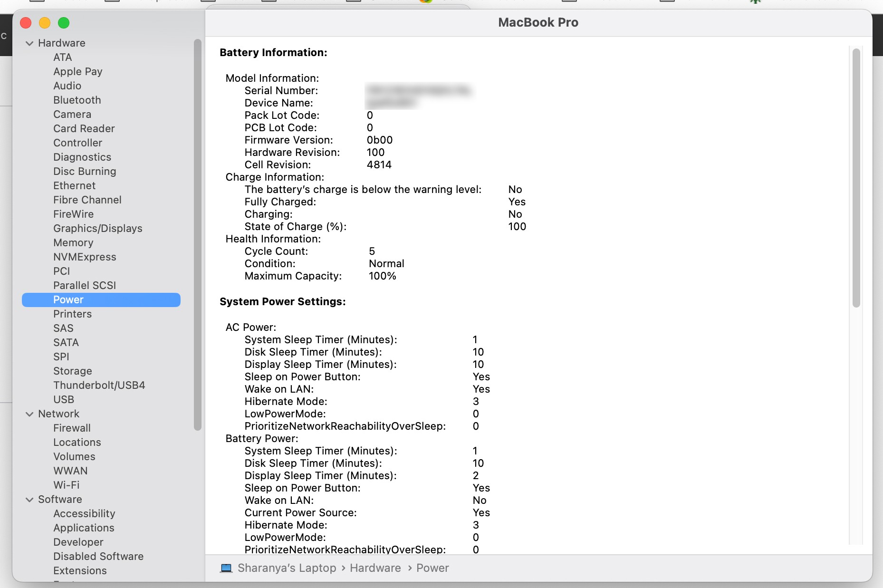883x588 pixels.
Task: View Graphics/Displays information
Action: (98, 229)
